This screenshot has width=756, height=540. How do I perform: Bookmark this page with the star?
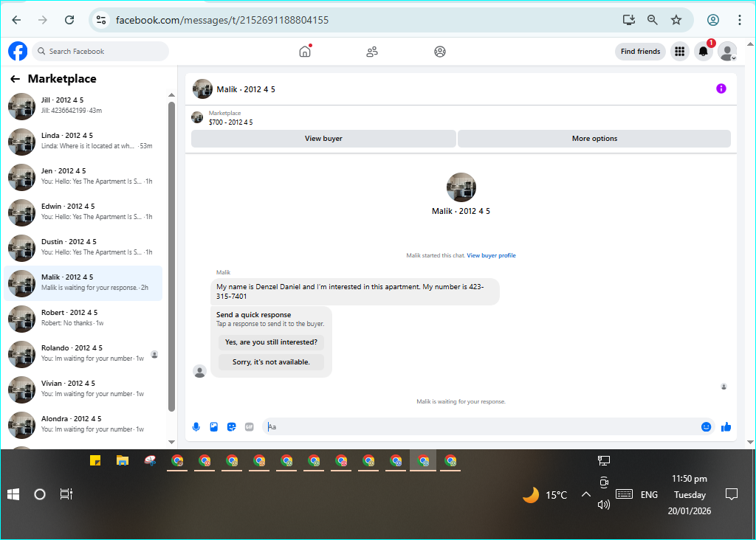click(x=676, y=20)
